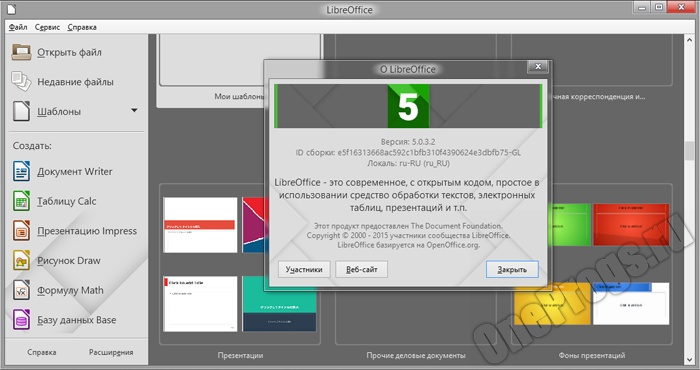The image size is (700, 370).
Task: Click Открыть файл label
Action: pos(69,53)
